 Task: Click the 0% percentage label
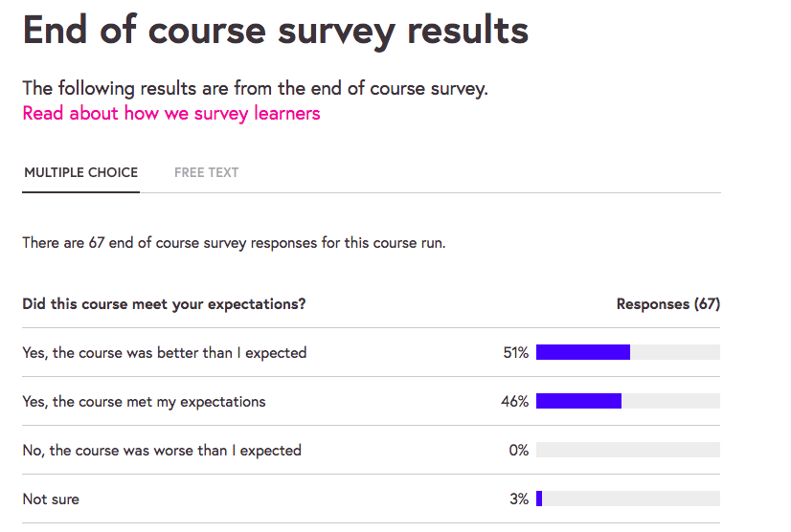518,451
